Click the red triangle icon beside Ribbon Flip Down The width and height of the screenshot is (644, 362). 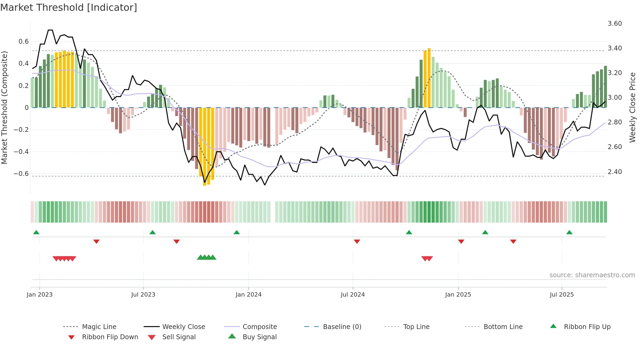pos(71,337)
